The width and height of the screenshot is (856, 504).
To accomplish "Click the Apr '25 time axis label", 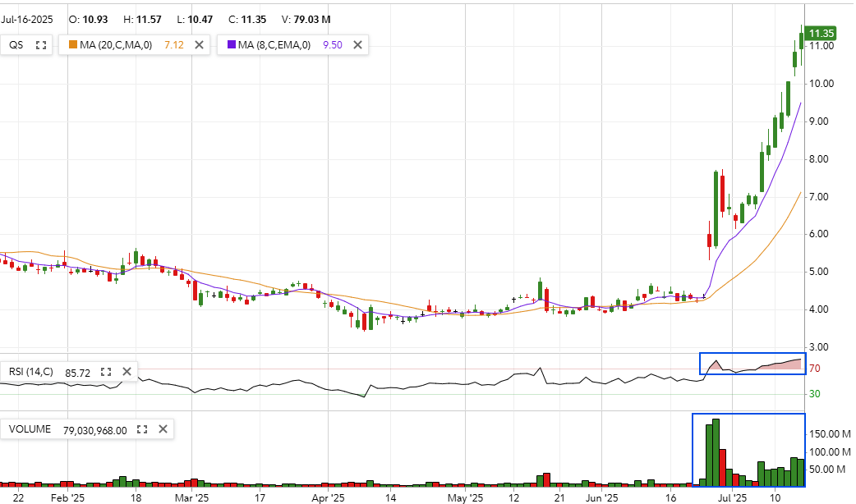I will pyautogui.click(x=328, y=497).
